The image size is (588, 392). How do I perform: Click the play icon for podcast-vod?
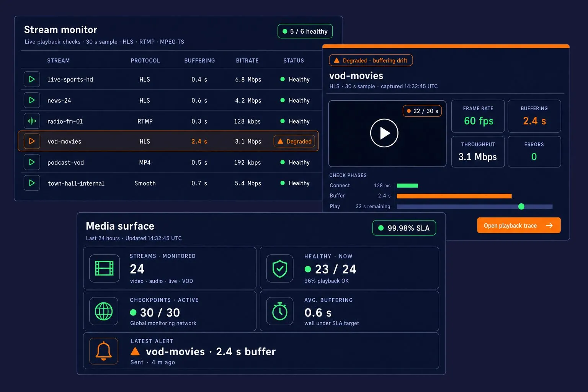tap(32, 162)
